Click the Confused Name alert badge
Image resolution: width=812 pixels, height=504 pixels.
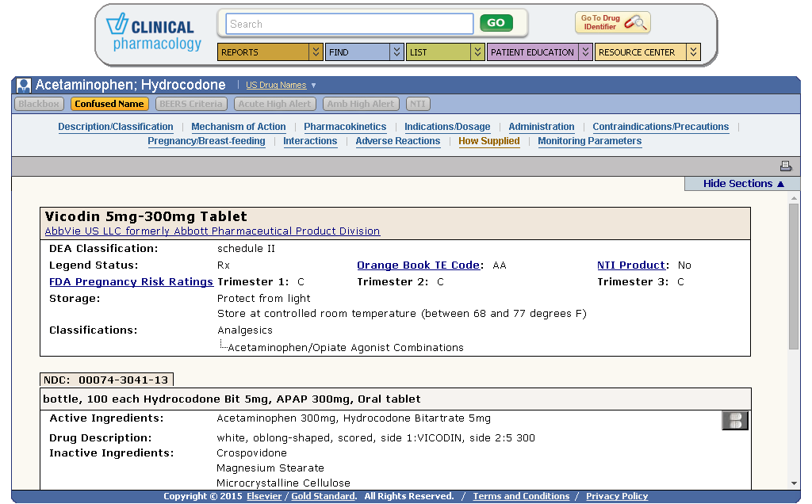click(x=109, y=104)
